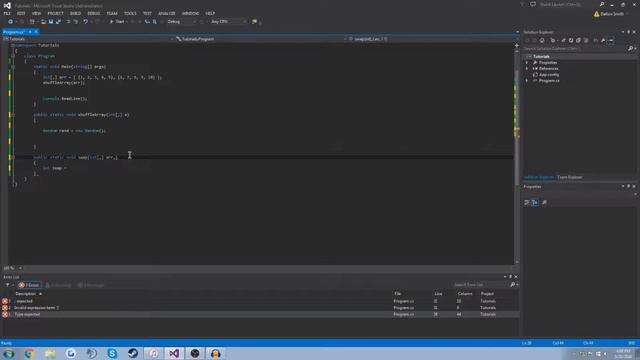This screenshot has height=360, width=640.
Task: Expand the References node in Solution Explorer
Action: (x=527, y=69)
